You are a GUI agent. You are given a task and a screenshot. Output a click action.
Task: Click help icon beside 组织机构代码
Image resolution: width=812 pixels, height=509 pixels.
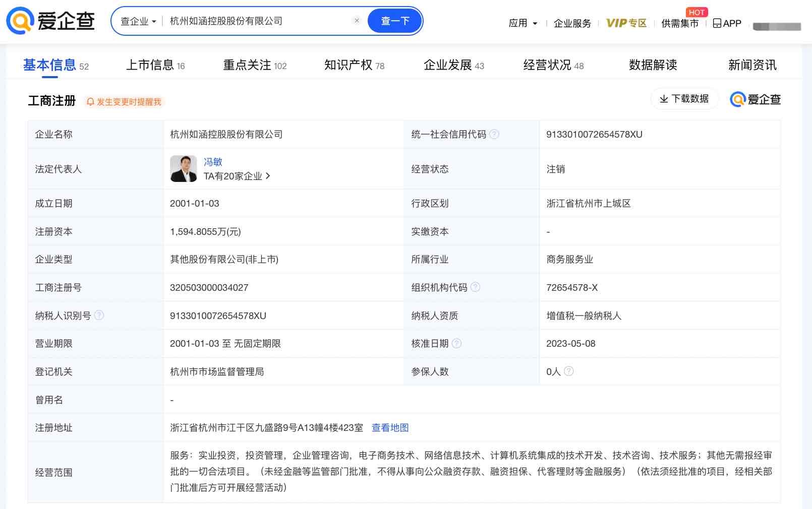click(475, 287)
